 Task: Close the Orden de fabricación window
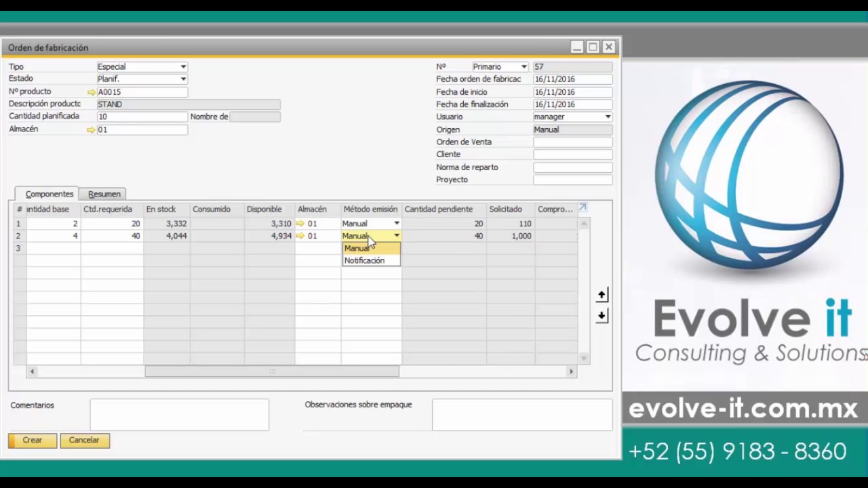tap(608, 47)
